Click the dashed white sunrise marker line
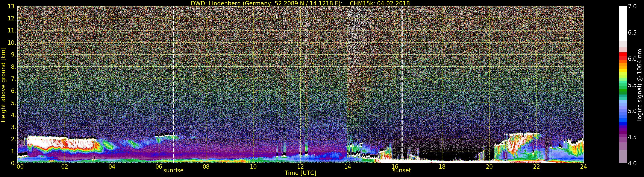 173,85
